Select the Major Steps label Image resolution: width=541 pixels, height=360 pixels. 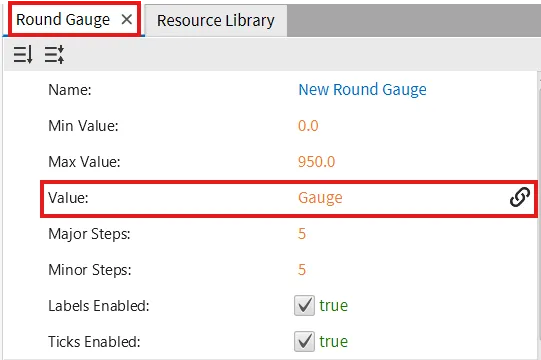[89, 234]
